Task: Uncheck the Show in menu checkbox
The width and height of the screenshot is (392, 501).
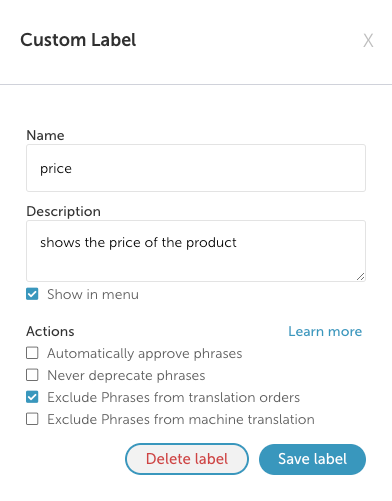Action: [32, 294]
